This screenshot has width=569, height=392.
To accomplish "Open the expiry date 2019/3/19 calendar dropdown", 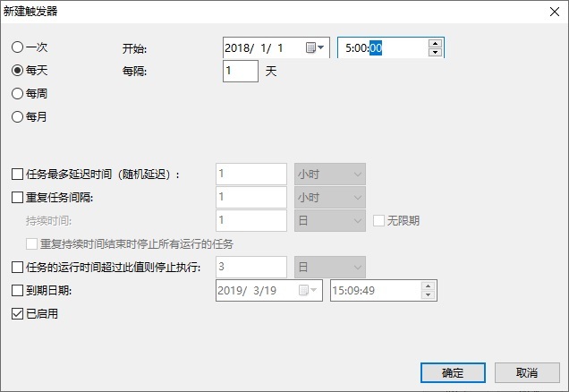I will [308, 290].
